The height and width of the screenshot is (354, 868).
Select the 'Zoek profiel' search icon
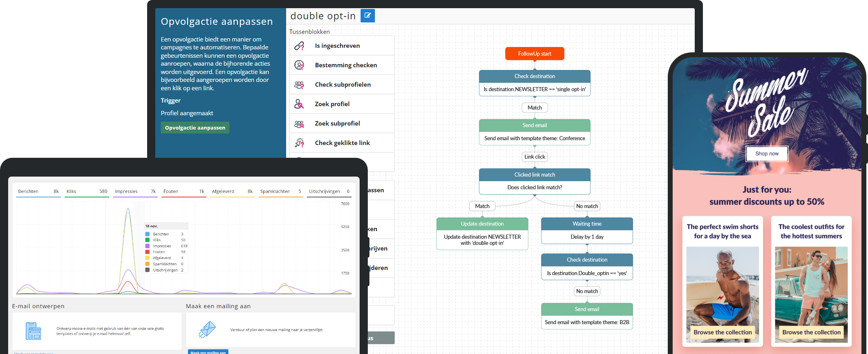tap(299, 104)
